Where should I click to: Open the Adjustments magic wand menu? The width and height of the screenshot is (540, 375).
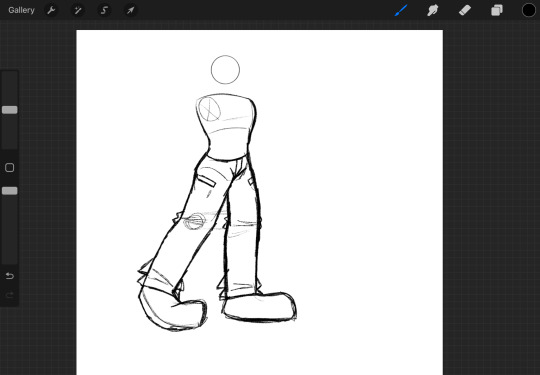coord(78,10)
